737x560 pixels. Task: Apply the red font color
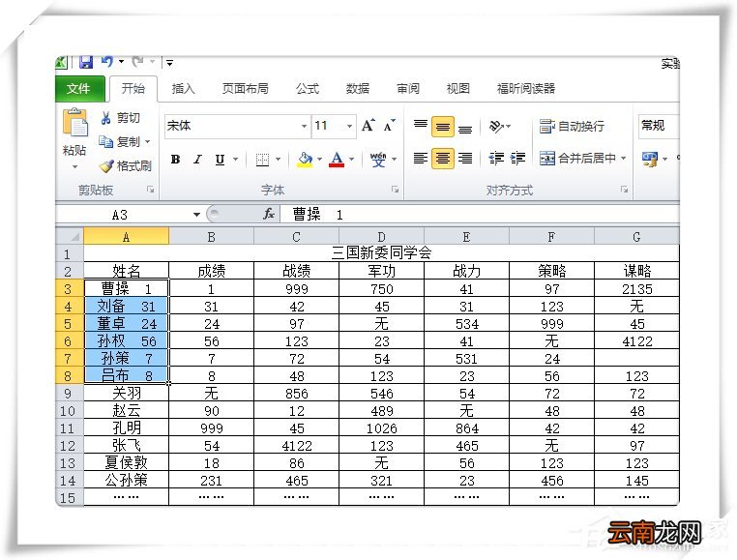337,160
